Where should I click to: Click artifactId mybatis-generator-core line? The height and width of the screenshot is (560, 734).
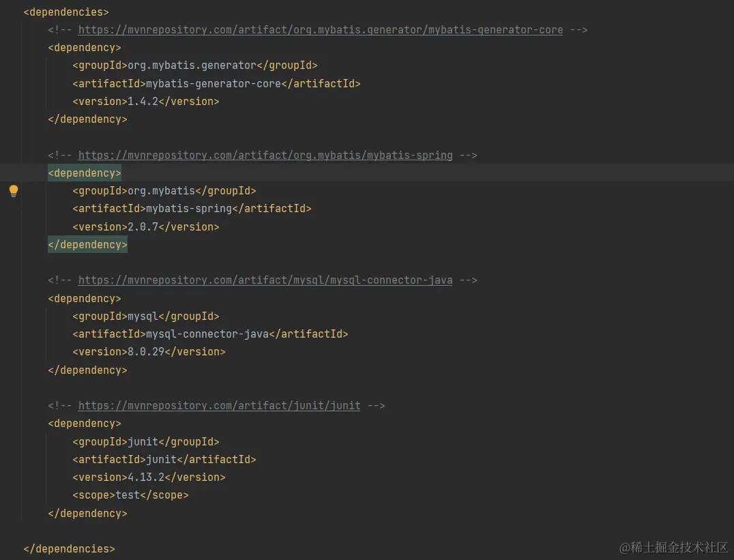pos(216,84)
